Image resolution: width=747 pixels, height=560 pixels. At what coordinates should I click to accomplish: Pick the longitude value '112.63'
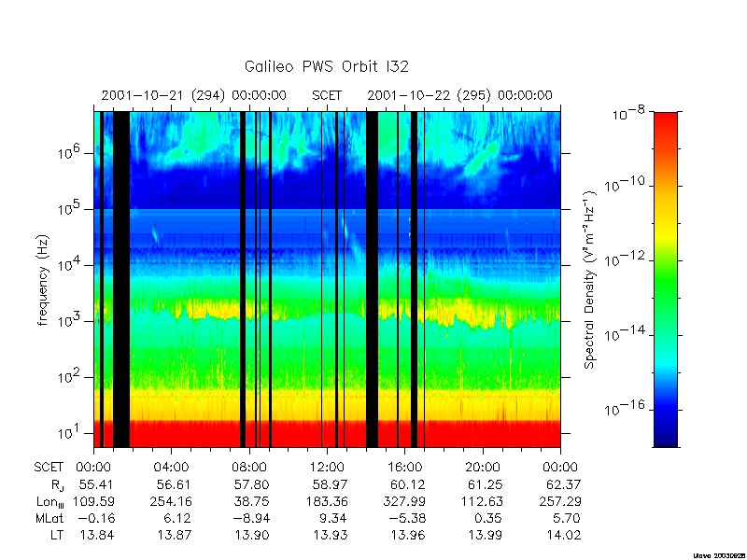coord(482,501)
